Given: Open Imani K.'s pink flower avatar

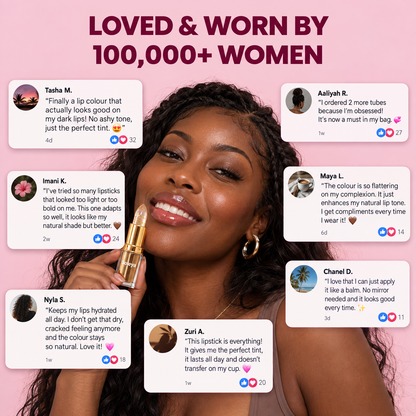Looking at the screenshot, I should click(x=24, y=188).
